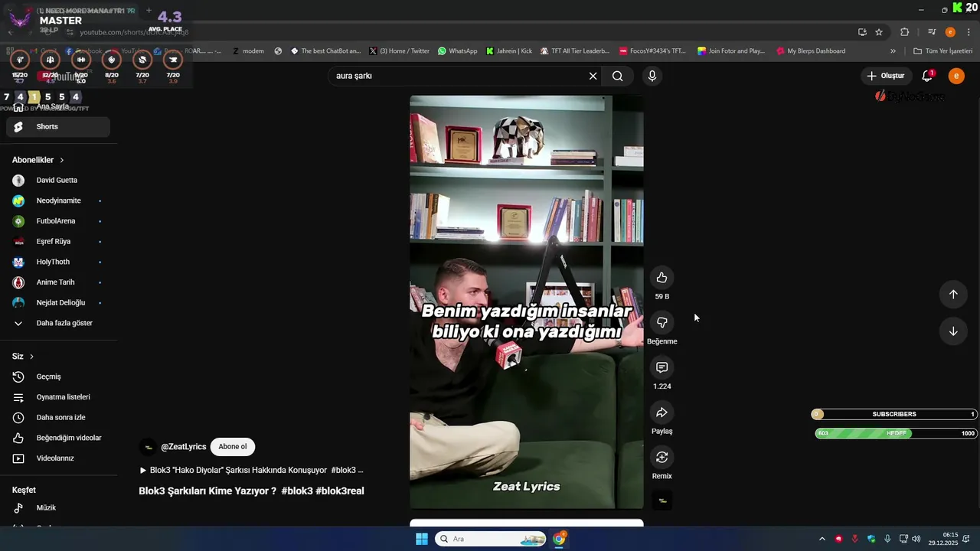
Task: Click the tray microphone icon
Action: [x=887, y=539]
